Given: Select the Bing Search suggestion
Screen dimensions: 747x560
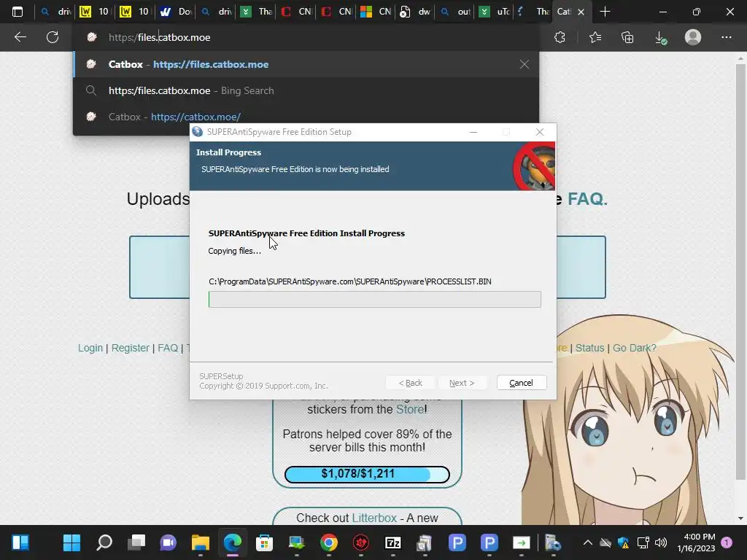Looking at the screenshot, I should (x=306, y=90).
